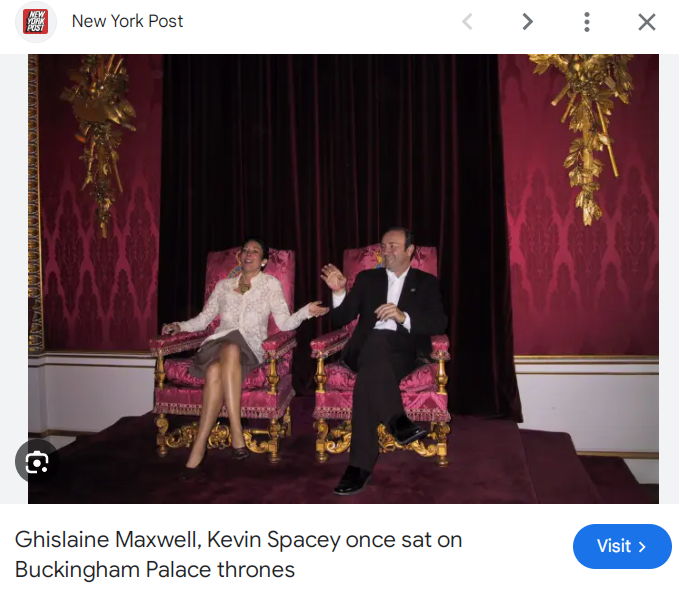Open the throne room photo in full view
This screenshot has height=591, width=679.
(x=343, y=278)
